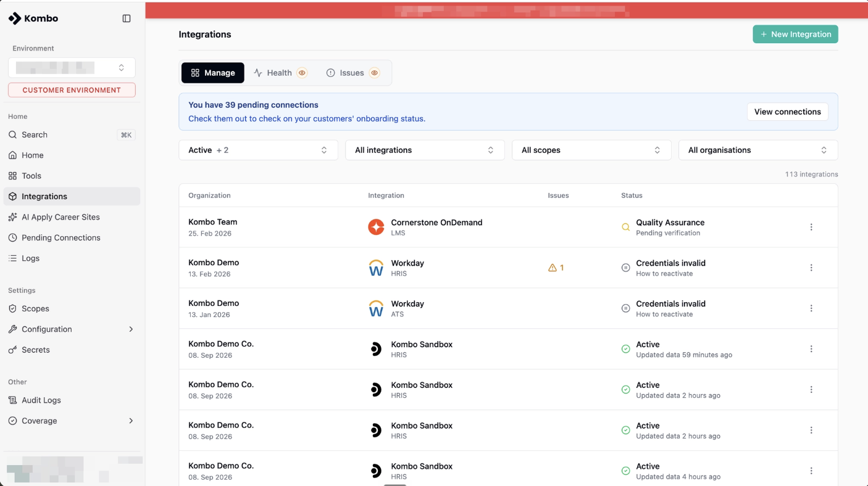Click the Customer Environment badge
868x486 pixels.
pyautogui.click(x=72, y=90)
